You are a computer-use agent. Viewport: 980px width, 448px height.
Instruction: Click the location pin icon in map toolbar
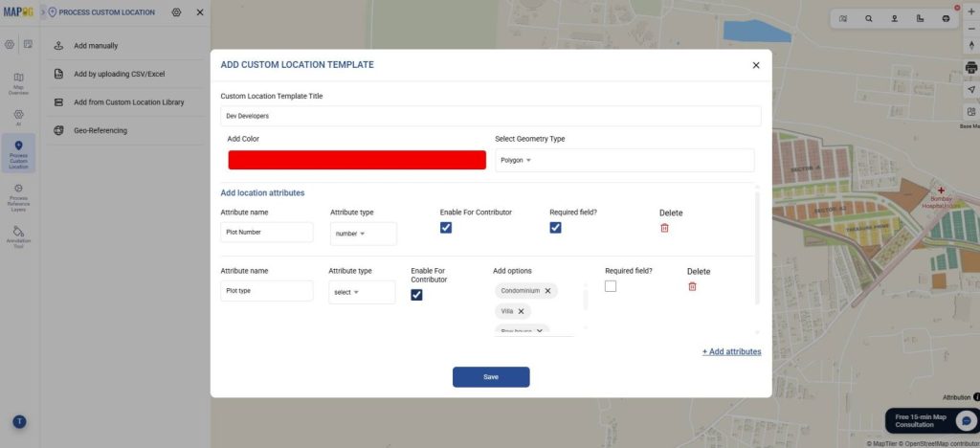click(x=895, y=19)
